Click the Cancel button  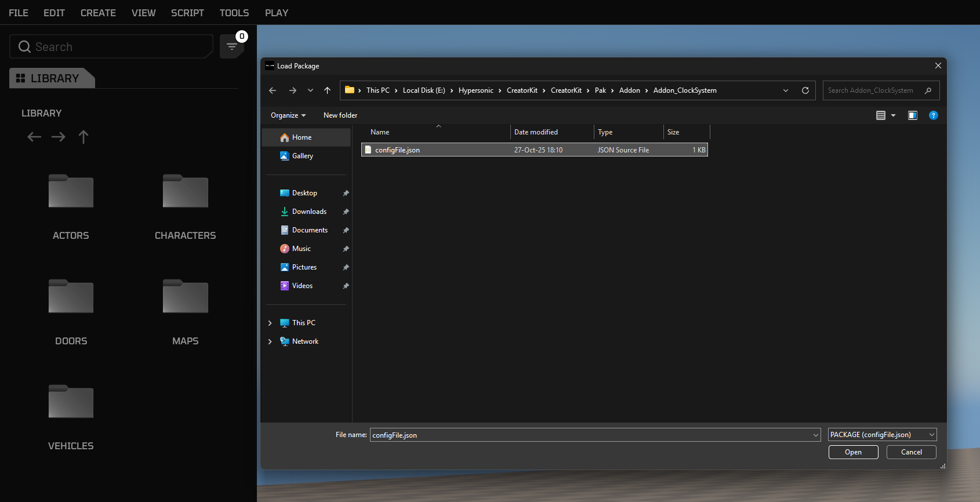click(x=911, y=452)
